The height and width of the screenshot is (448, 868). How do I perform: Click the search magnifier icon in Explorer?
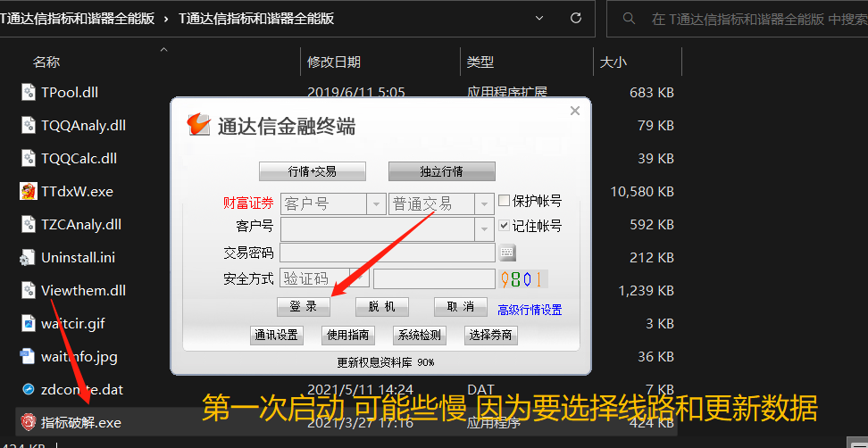pos(629,18)
